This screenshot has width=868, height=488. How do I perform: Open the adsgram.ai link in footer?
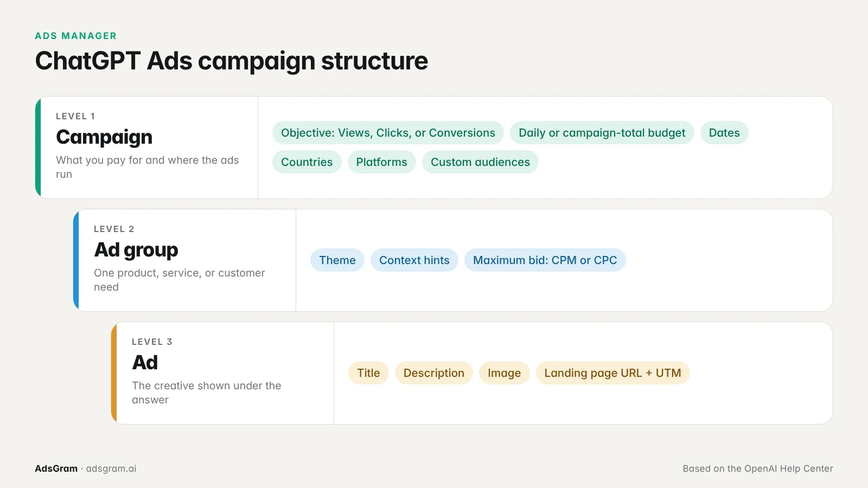click(111, 468)
